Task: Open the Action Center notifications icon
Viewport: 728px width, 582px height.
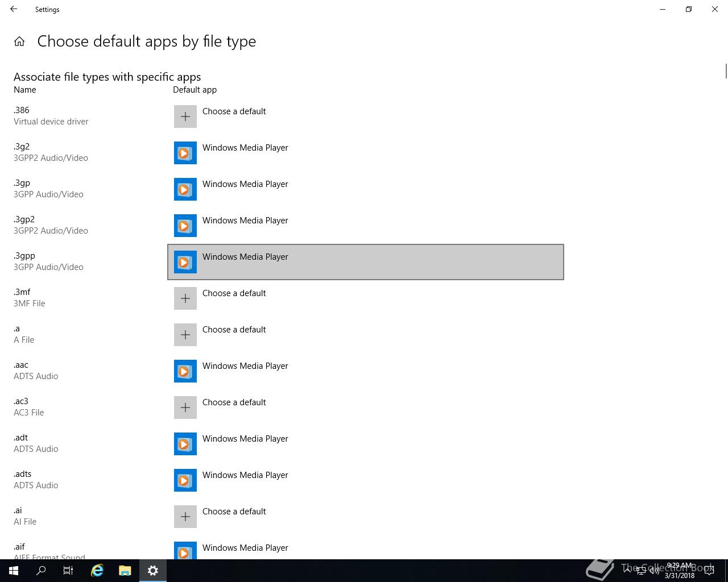Action: click(x=709, y=571)
